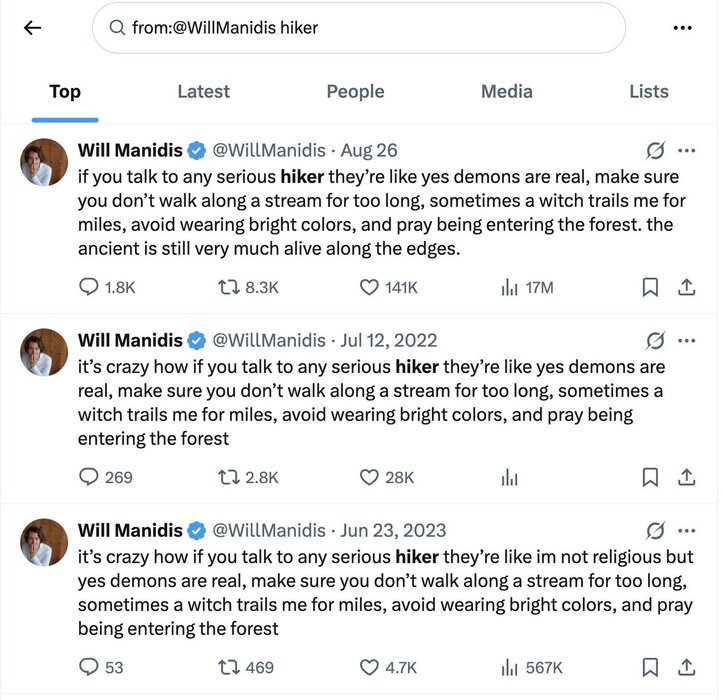Switch to the Latest tab

pos(203,91)
